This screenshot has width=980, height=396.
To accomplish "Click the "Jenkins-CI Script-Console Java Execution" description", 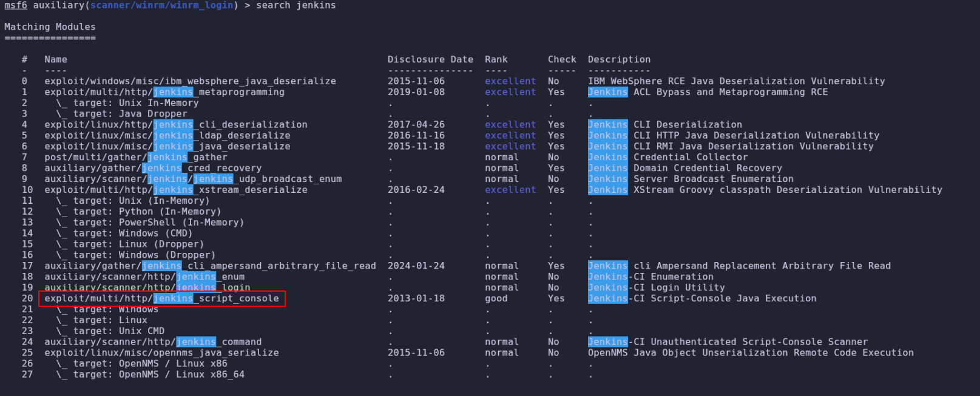I will tap(702, 299).
